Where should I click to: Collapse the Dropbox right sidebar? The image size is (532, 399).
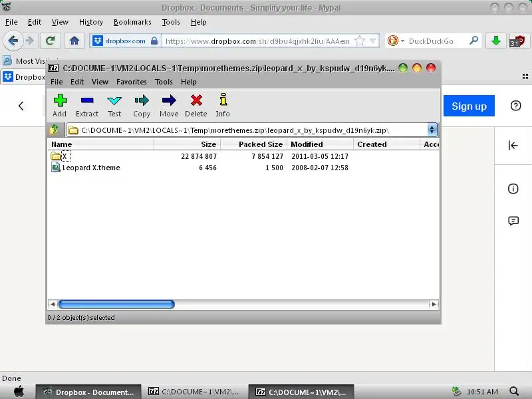[x=513, y=146]
